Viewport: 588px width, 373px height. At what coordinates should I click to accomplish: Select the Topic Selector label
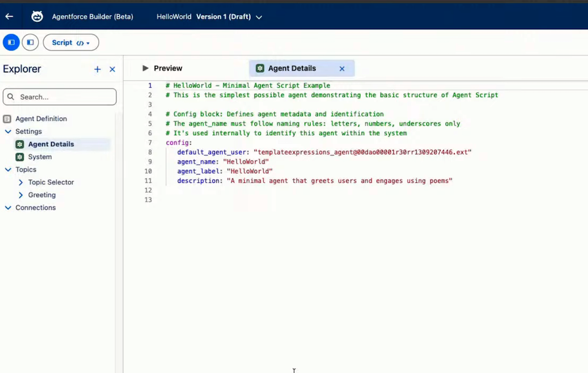pos(51,182)
